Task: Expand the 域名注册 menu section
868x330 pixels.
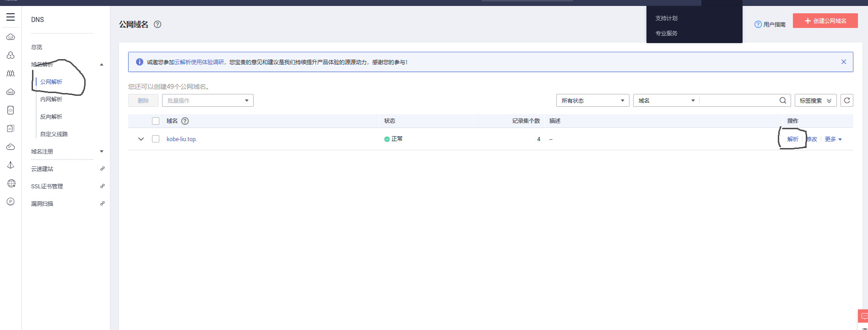Action: (x=102, y=151)
